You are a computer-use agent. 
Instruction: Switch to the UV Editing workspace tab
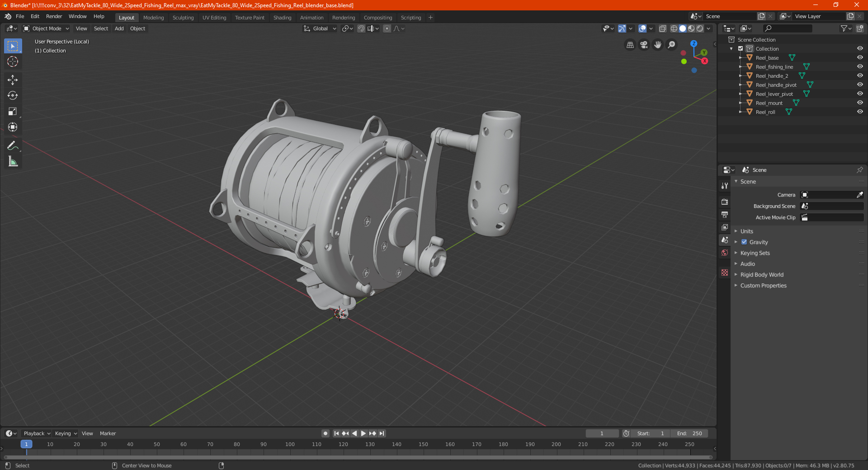click(214, 18)
